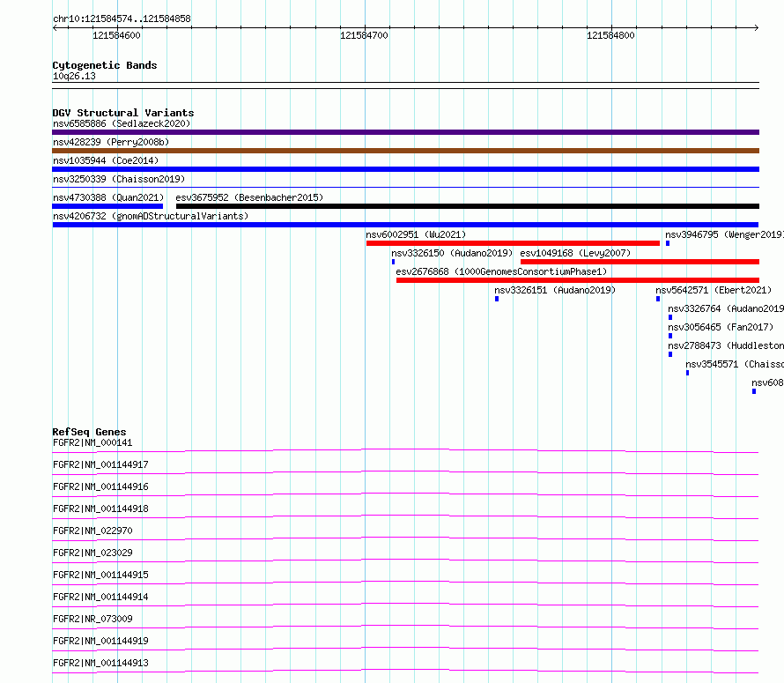The width and height of the screenshot is (784, 683).
Task: Select the 10q26.13 band label
Action: [74, 76]
